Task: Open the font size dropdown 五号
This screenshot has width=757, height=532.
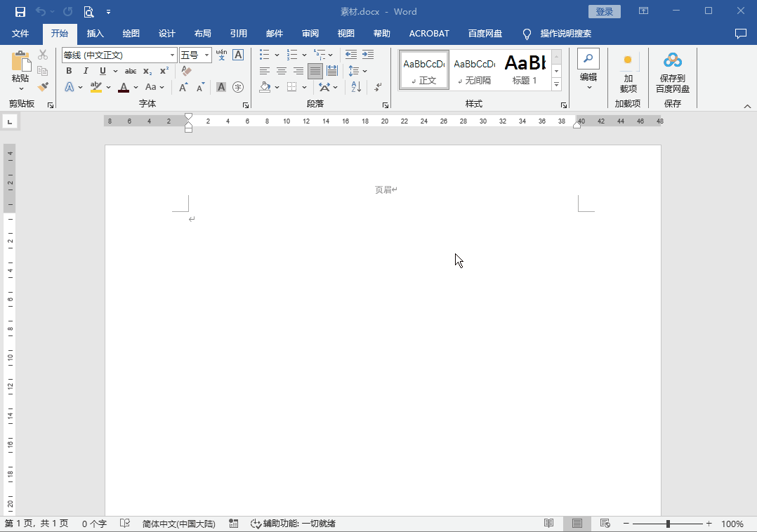Action: (x=206, y=55)
